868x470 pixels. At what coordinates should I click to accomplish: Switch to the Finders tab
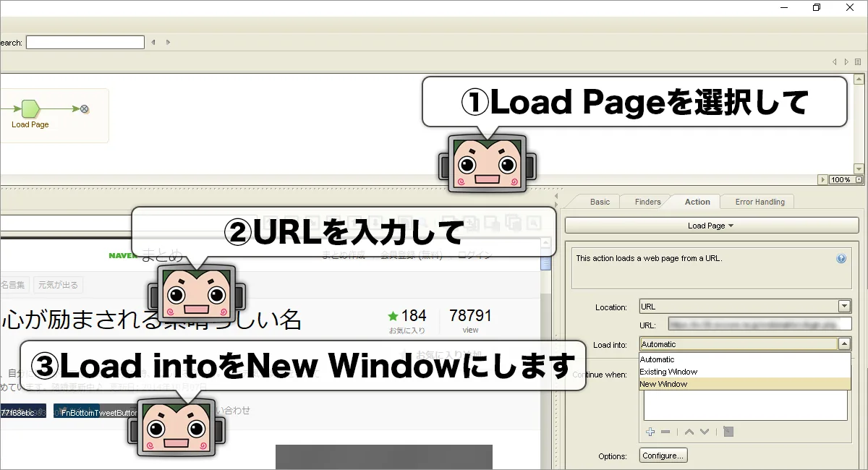647,202
